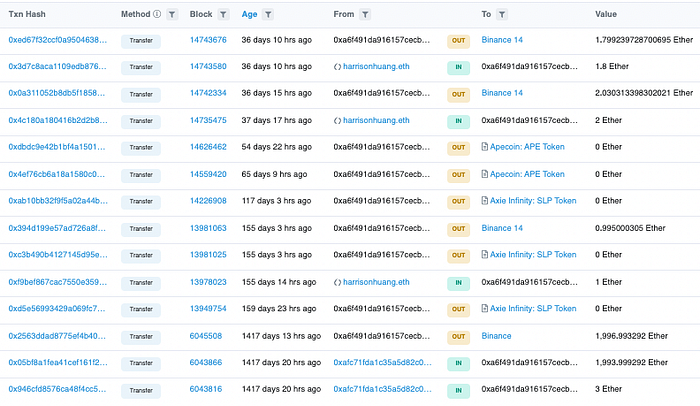The height and width of the screenshot is (406, 700).
Task: Select age text 1417 days 13 hrs ago
Action: click(x=281, y=336)
